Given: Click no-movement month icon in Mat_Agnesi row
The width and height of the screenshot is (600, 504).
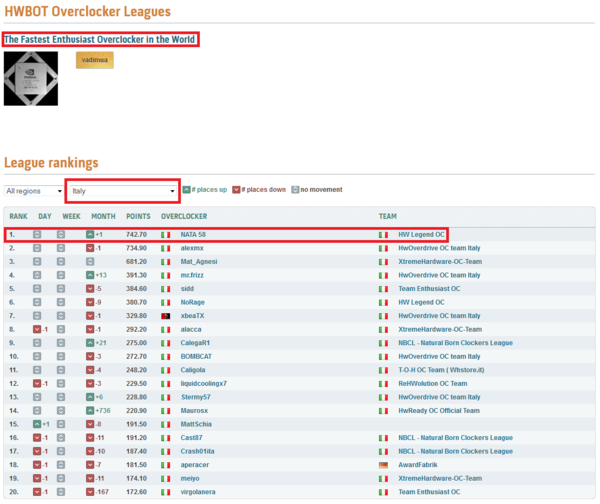Looking at the screenshot, I should pos(90,262).
